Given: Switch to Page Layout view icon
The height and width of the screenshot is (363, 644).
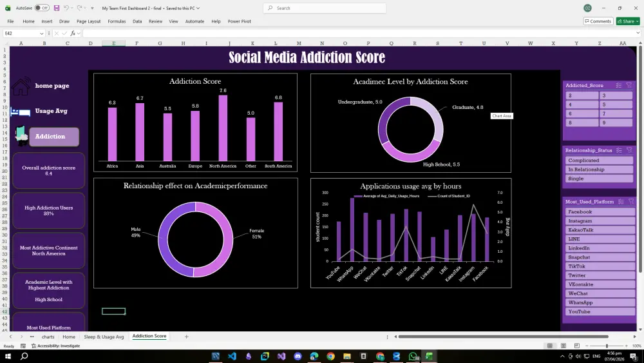Looking at the screenshot, I should [563, 346].
